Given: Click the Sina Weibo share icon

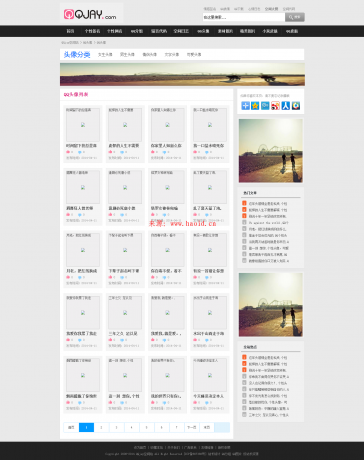Looking at the screenshot, I should click(x=275, y=106).
